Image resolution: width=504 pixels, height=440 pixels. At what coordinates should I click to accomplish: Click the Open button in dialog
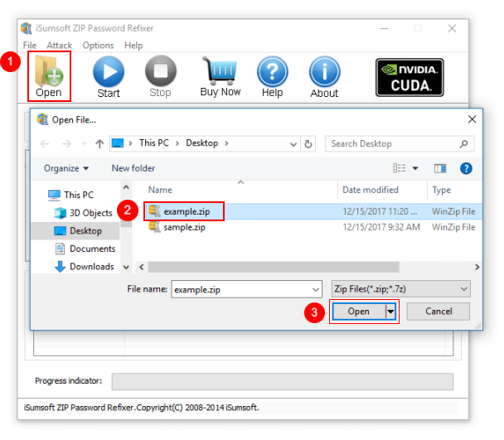pyautogui.click(x=359, y=312)
